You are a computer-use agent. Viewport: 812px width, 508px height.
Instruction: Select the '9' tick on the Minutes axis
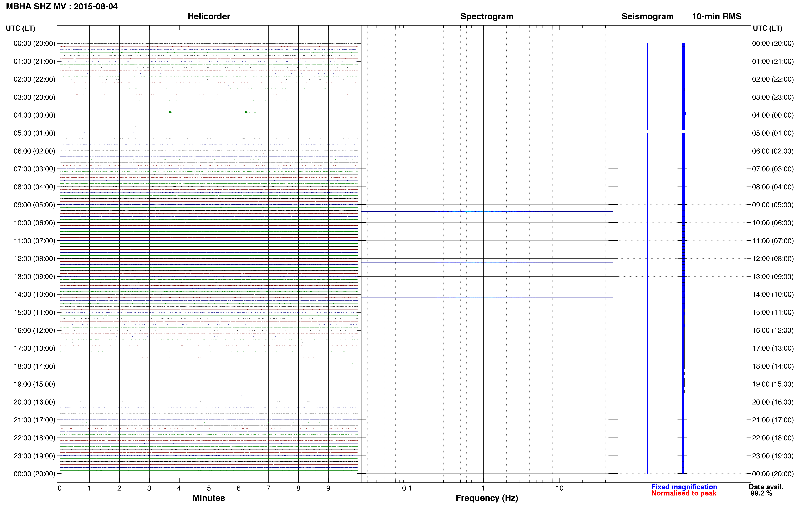328,488
